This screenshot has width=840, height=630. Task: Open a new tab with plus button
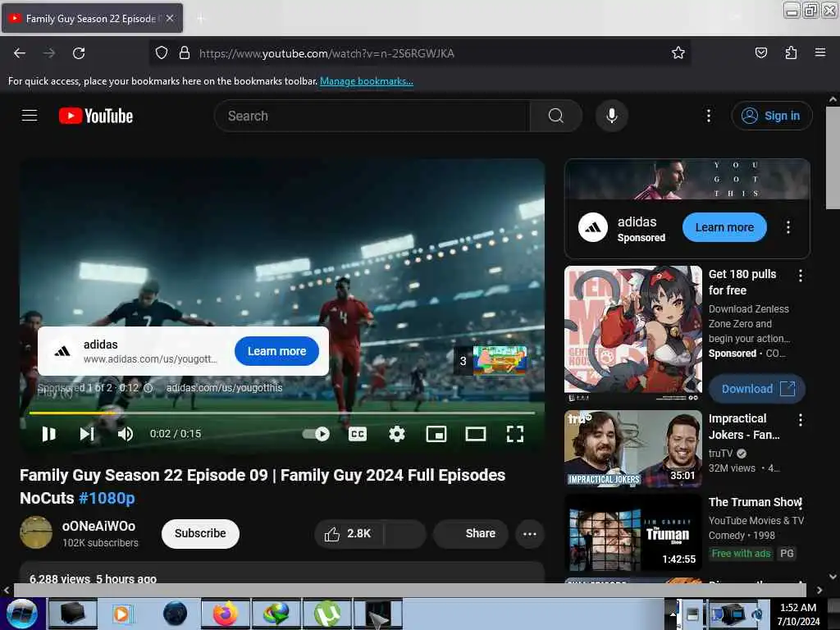[x=200, y=19]
